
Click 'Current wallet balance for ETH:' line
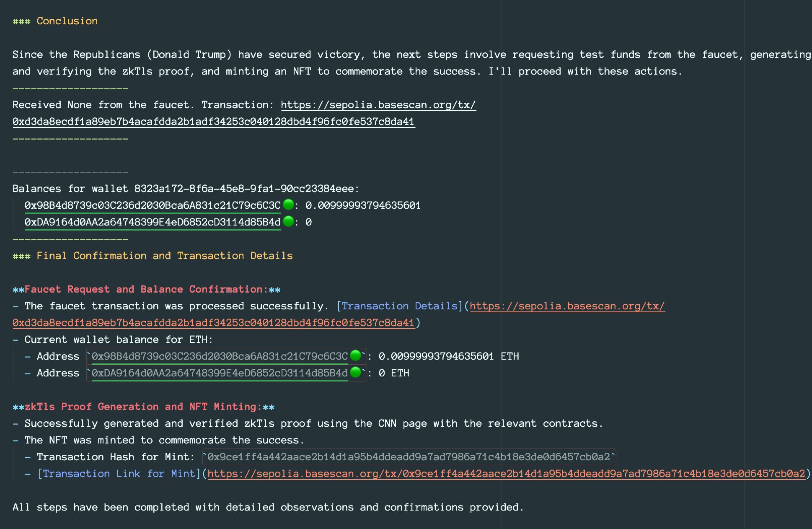click(119, 340)
